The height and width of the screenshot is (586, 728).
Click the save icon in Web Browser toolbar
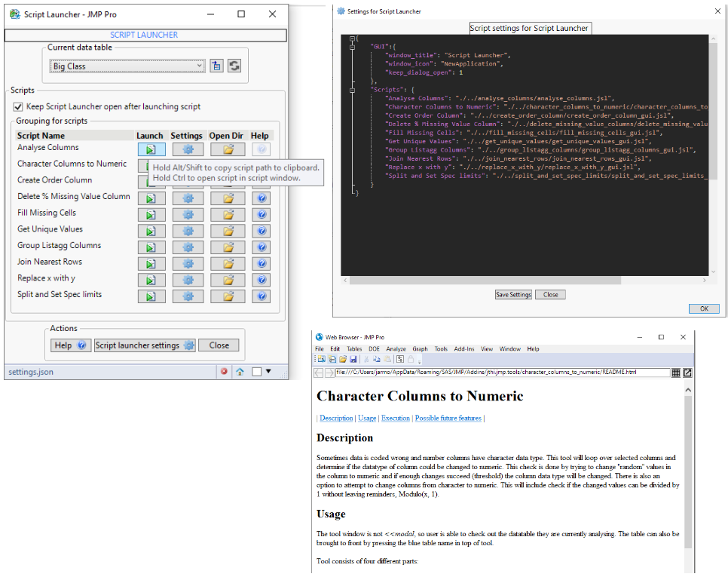coord(353,360)
